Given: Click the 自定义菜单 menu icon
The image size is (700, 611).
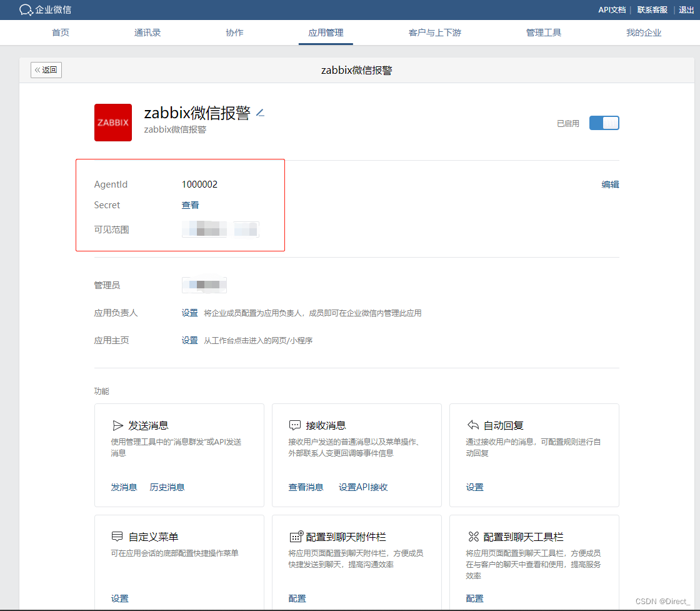Looking at the screenshot, I should pos(117,537).
